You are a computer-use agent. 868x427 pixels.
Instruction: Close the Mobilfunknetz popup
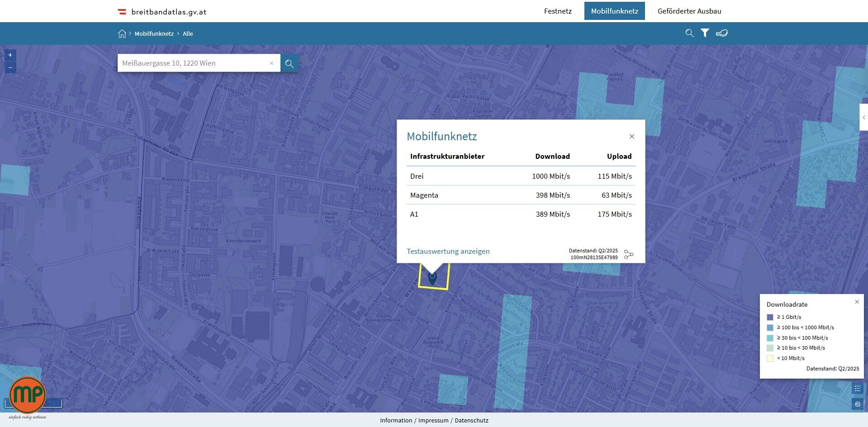point(632,137)
